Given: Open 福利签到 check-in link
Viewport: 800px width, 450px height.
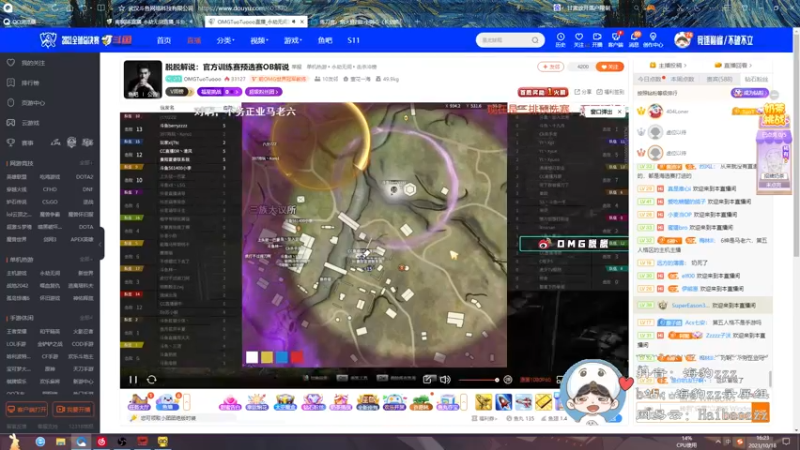Looking at the screenshot, I should pos(610,92).
